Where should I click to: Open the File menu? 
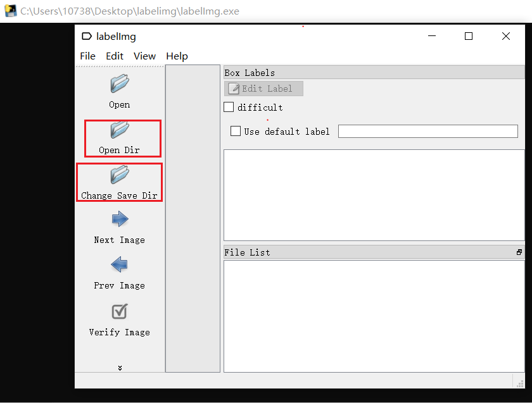pyautogui.click(x=87, y=56)
